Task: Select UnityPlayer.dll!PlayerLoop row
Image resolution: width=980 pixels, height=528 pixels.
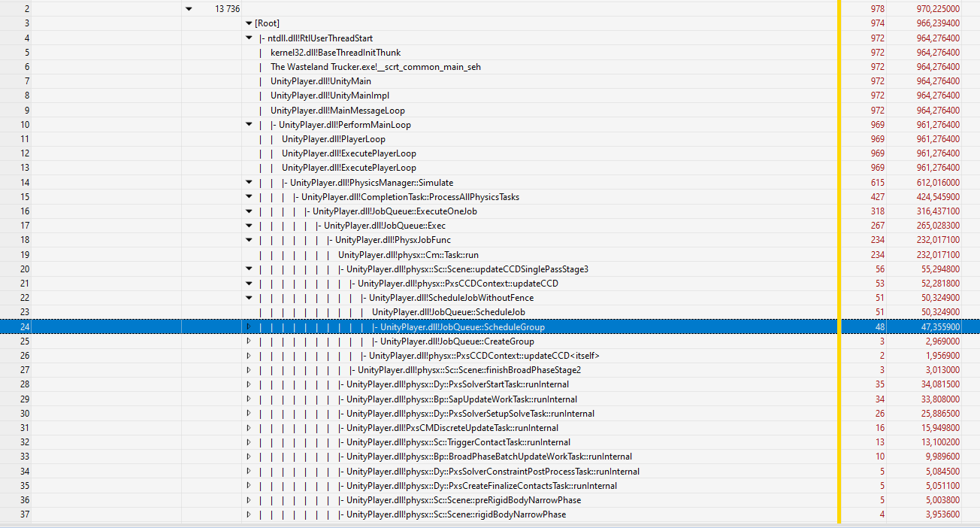Action: click(x=490, y=139)
